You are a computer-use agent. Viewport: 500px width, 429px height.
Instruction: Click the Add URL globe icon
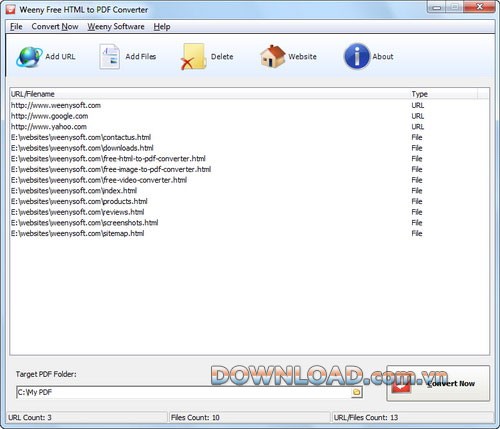point(29,57)
